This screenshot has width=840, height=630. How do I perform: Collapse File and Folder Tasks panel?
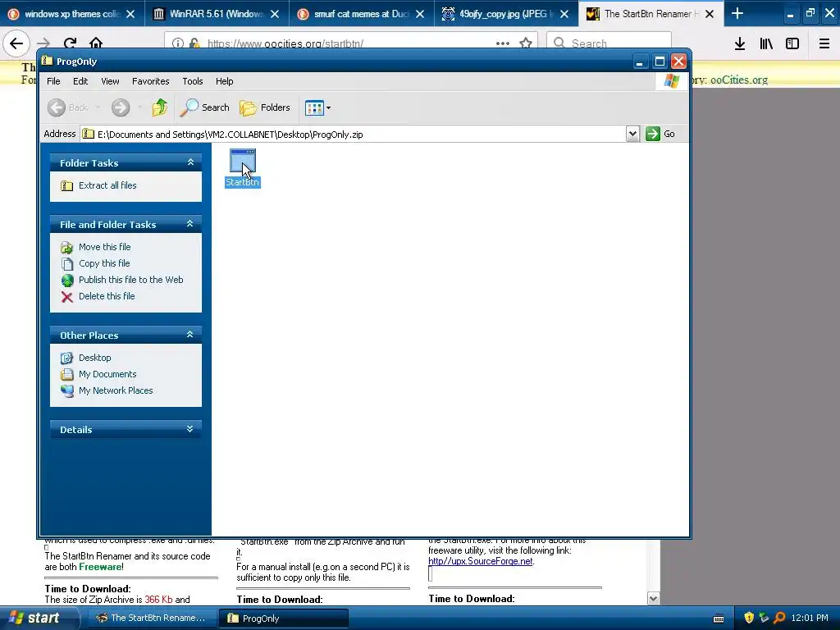pyautogui.click(x=190, y=223)
